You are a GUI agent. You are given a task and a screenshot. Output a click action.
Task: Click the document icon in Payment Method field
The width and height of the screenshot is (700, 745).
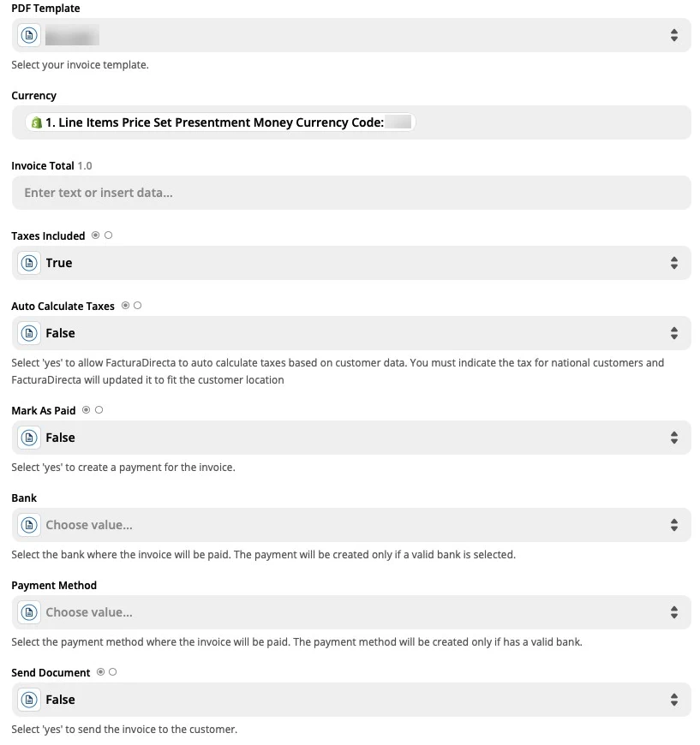coord(28,612)
